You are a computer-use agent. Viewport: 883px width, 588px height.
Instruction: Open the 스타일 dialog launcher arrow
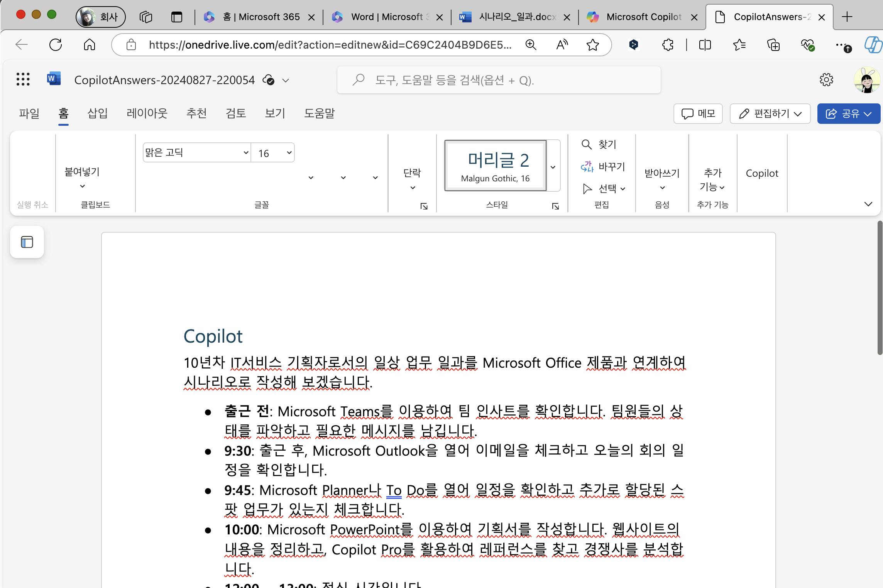tap(555, 206)
